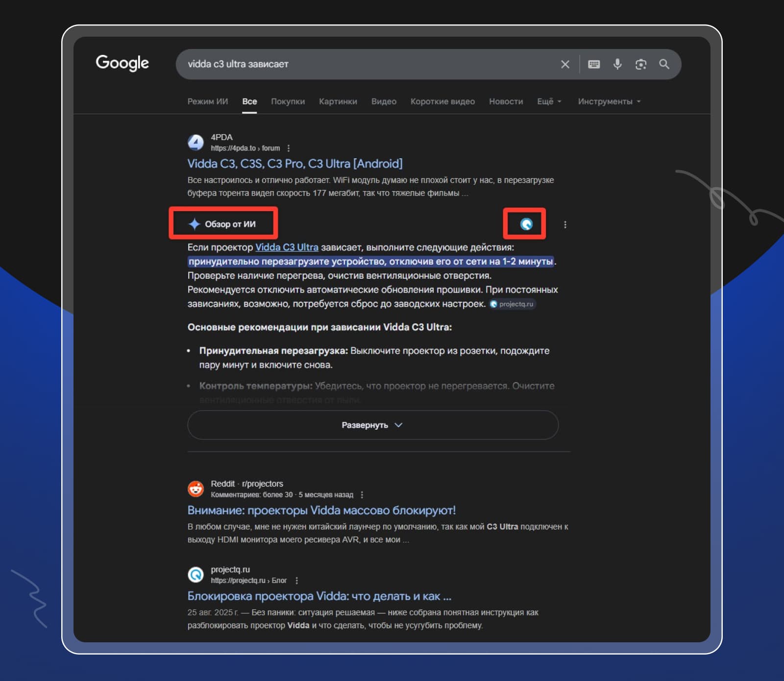
Task: Open the Инструменты dropdown
Action: pyautogui.click(x=609, y=101)
